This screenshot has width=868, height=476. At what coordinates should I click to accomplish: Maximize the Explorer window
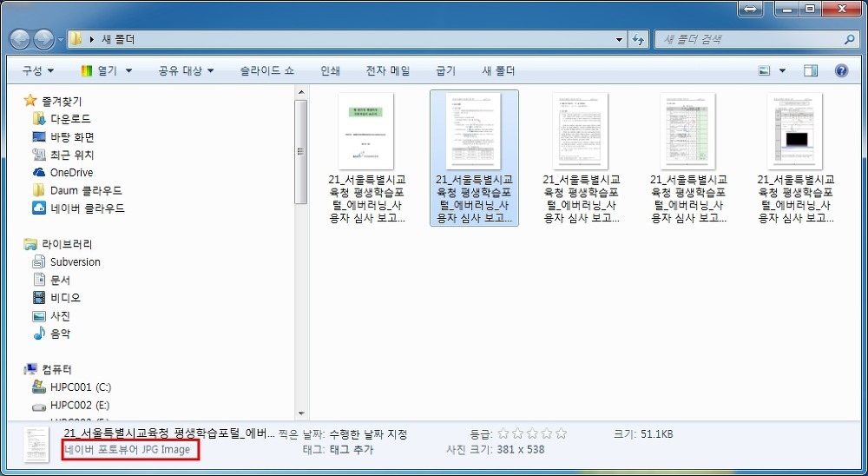tap(810, 9)
